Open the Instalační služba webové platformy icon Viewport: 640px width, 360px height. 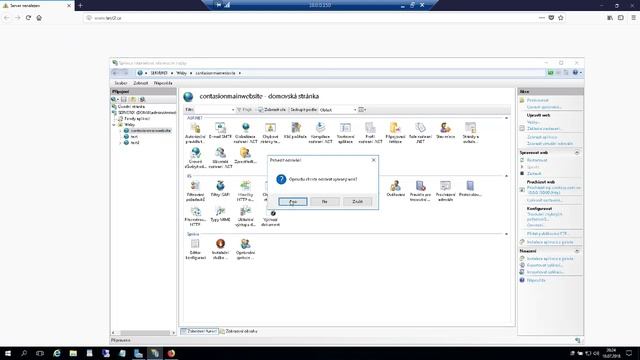coord(220,249)
